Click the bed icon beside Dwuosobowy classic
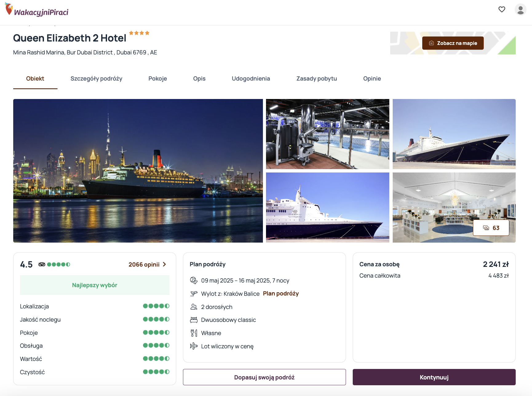Screen dimensions: 532x396 pyautogui.click(x=193, y=320)
